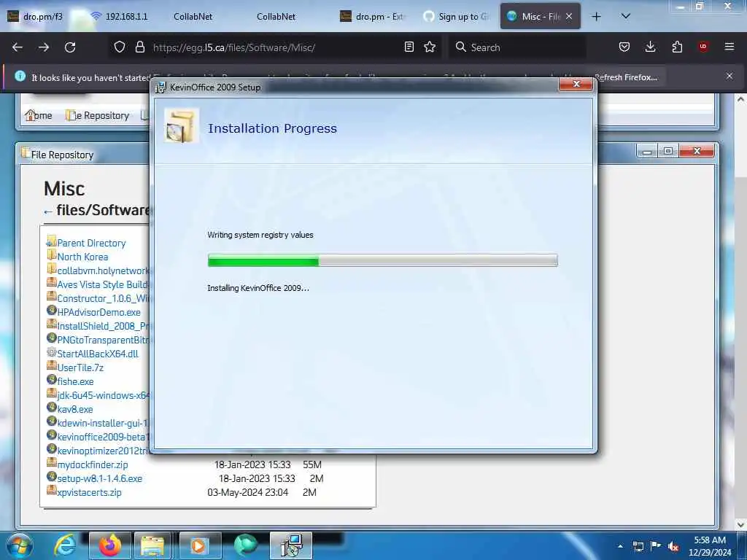Open a new tab with plus button
The width and height of the screenshot is (747, 560).
(x=596, y=17)
